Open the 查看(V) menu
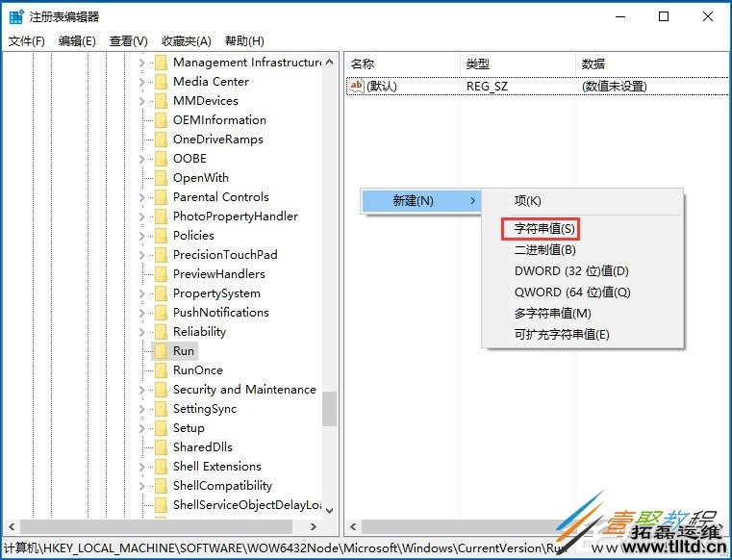This screenshot has width=732, height=560. [128, 41]
